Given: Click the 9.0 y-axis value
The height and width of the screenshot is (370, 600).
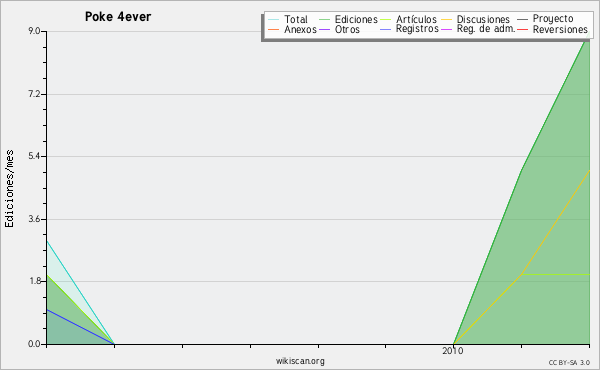Looking at the screenshot, I should [34, 31].
